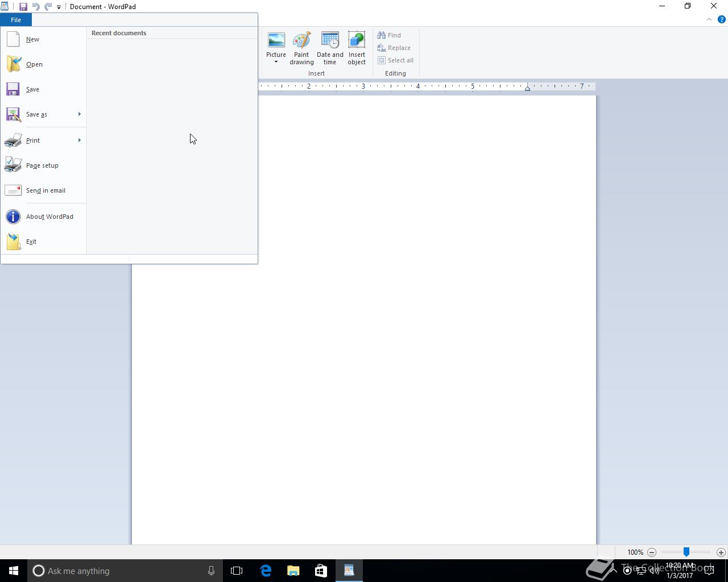Open About WordPad info
This screenshot has width=728, height=582.
tap(43, 217)
